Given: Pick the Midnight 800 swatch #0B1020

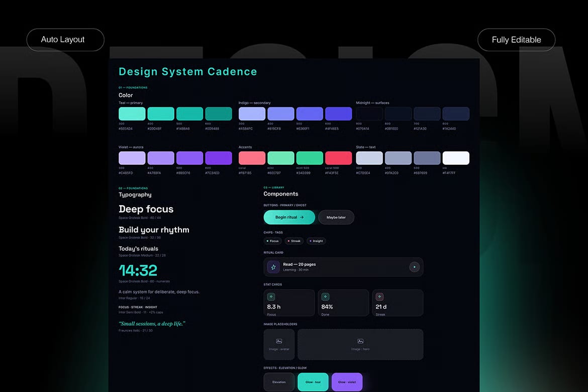Looking at the screenshot, I should (398, 114).
